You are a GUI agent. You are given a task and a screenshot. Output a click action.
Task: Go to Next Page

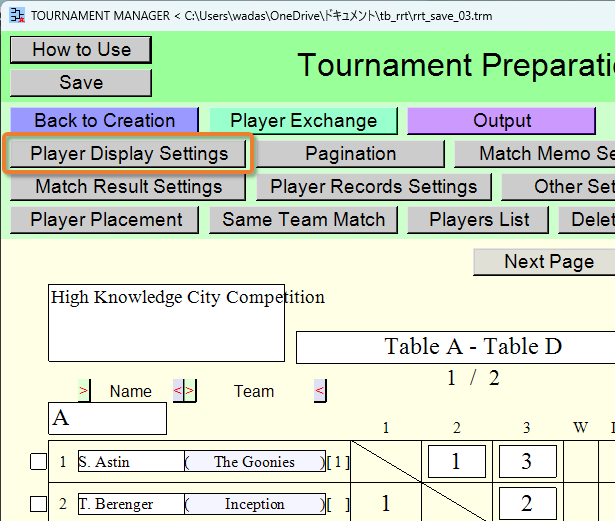(x=544, y=262)
